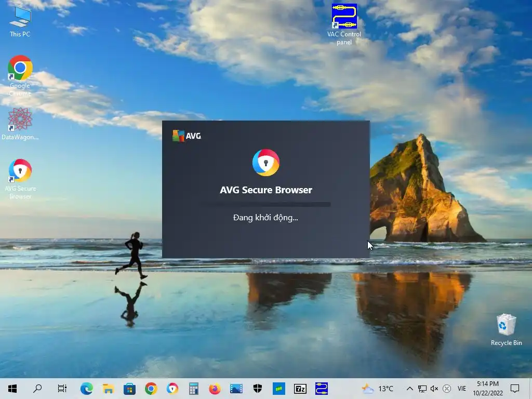The height and width of the screenshot is (399, 532).
Task: Open Google Chrome desktop shortcut
Action: coord(20,76)
